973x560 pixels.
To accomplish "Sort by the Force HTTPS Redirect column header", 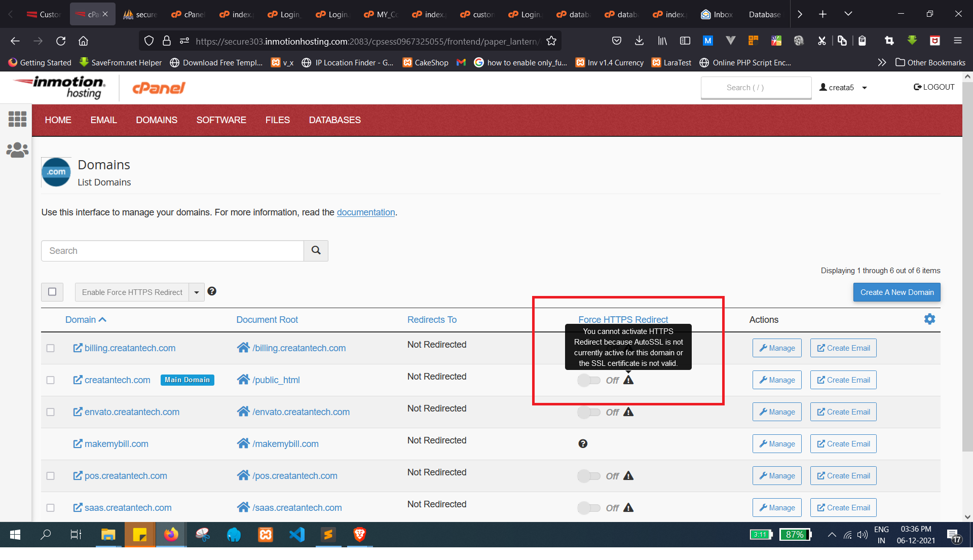I will [x=623, y=320].
